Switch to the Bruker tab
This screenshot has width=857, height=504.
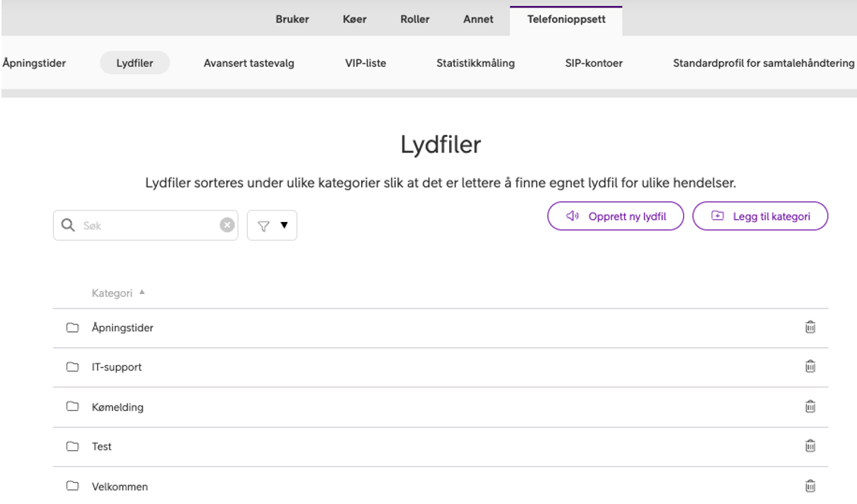(x=292, y=20)
